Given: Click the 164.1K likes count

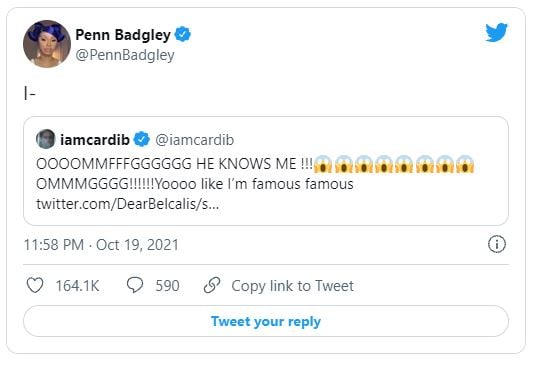Looking at the screenshot, I should coord(77,286).
